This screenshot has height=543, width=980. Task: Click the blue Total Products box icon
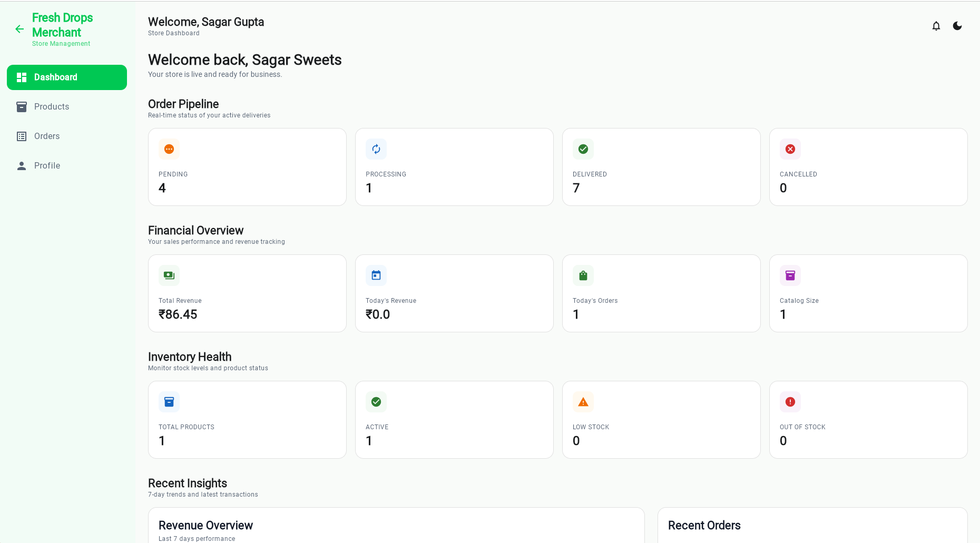[169, 402]
